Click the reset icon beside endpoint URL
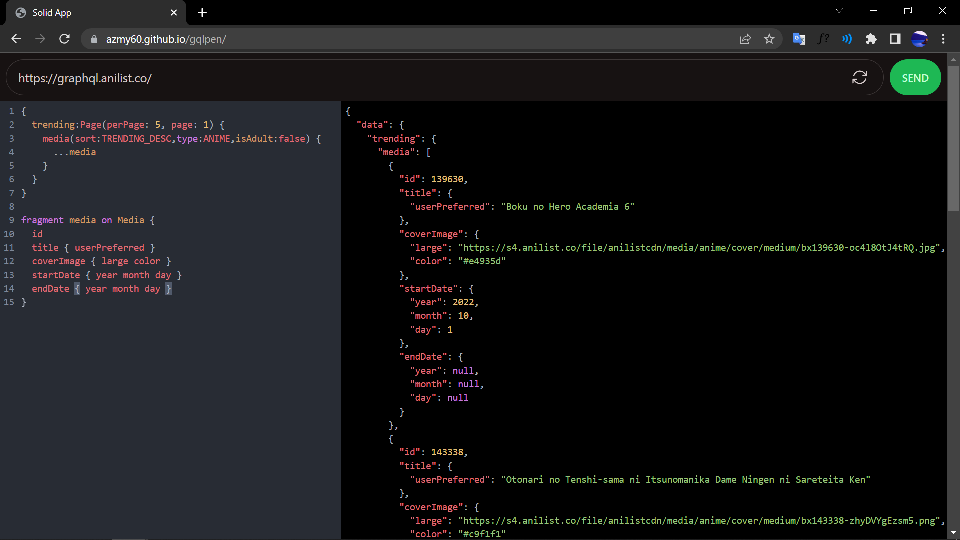The width and height of the screenshot is (960, 540). coord(860,78)
